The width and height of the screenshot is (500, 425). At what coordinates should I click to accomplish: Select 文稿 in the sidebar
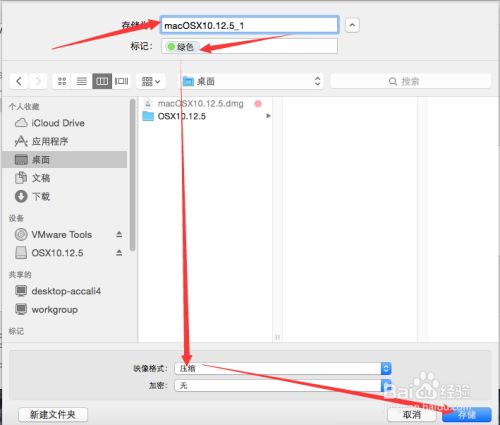coord(65,178)
